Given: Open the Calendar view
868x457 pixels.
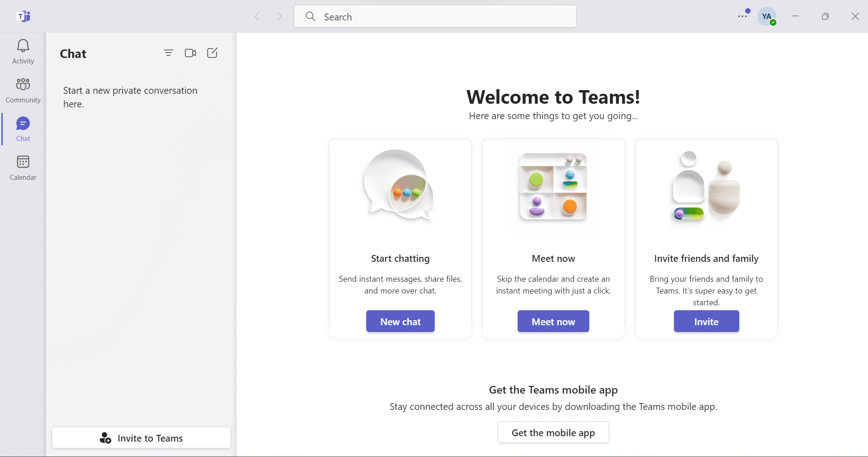Looking at the screenshot, I should (23, 168).
